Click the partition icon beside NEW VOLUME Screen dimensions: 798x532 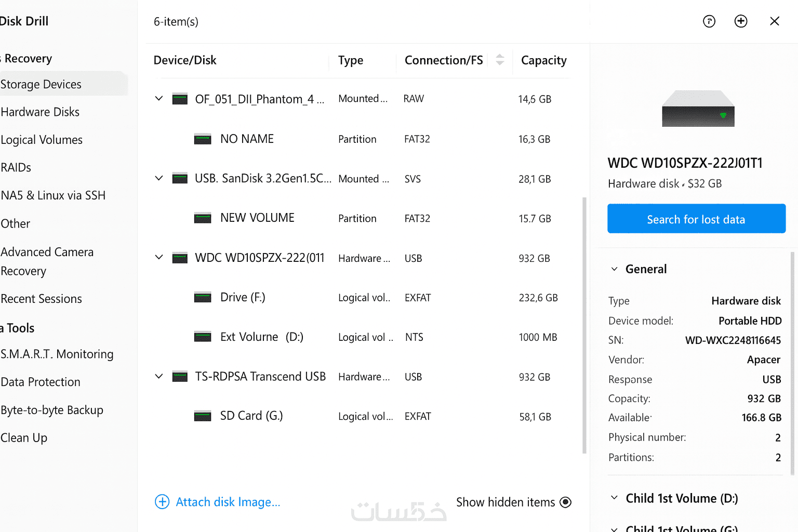coord(203,218)
